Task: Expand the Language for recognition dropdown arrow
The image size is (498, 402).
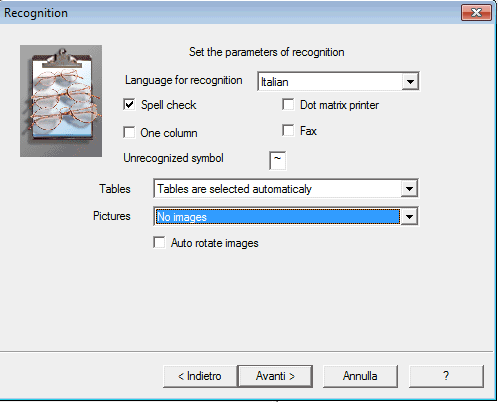Action: (410, 81)
